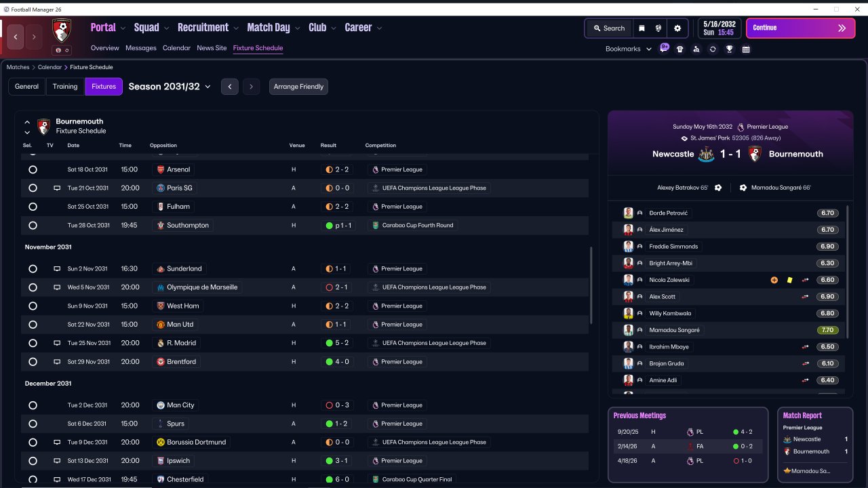Viewport: 868px width, 488px height.
Task: Open the Bournemouth club crest in header
Action: [x=62, y=30]
